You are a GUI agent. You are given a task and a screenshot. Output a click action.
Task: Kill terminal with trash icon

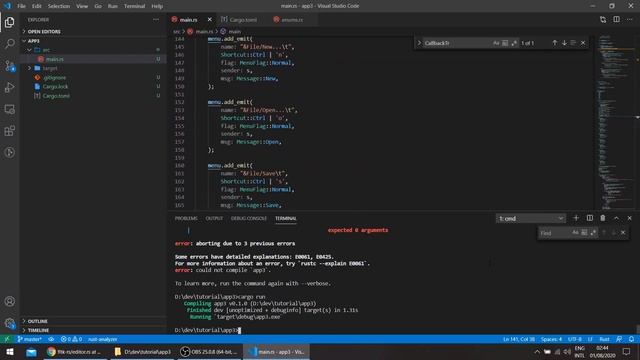(603, 218)
